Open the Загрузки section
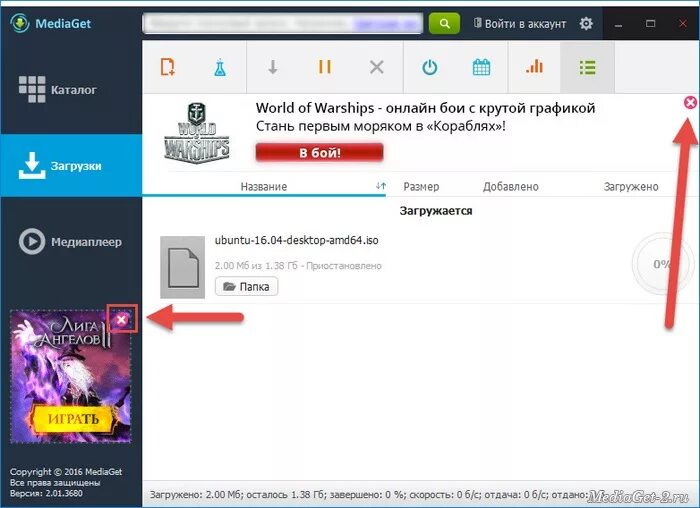The height and width of the screenshot is (508, 700). click(x=71, y=166)
